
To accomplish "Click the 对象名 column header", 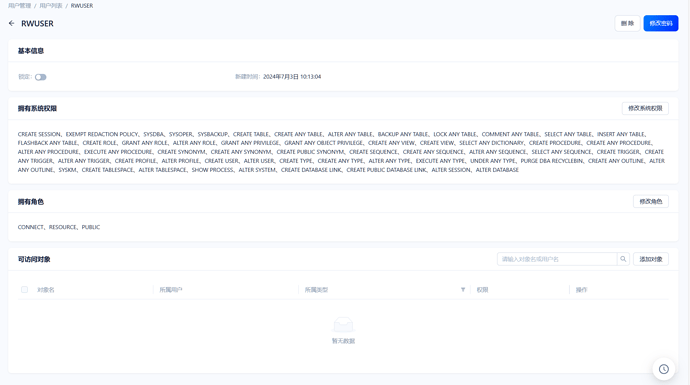I will tap(46, 290).
